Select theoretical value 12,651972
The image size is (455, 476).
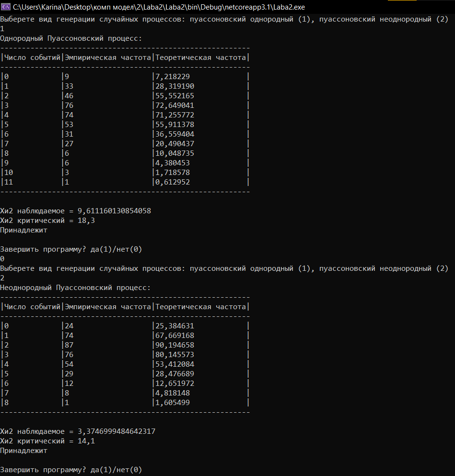point(175,383)
